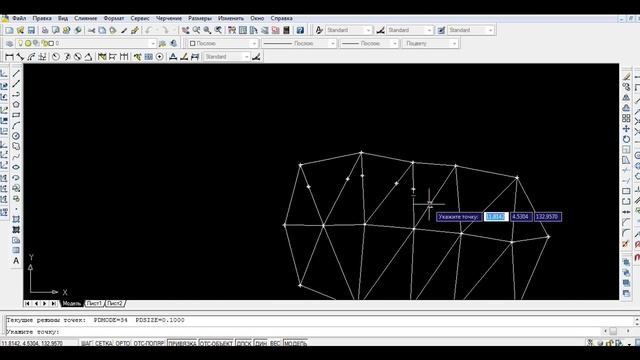Click the Zoom realtime magnifier icon
640x360 pixels.
(x=196, y=31)
